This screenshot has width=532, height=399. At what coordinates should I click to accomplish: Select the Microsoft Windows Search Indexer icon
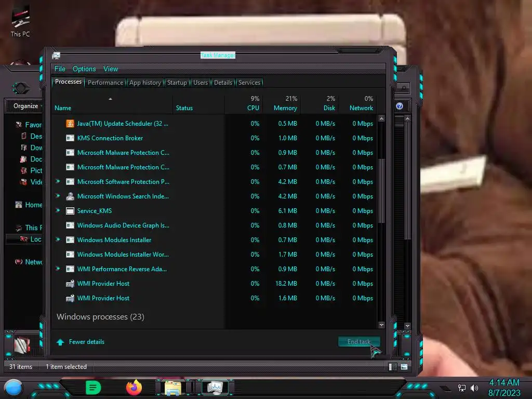[70, 196]
